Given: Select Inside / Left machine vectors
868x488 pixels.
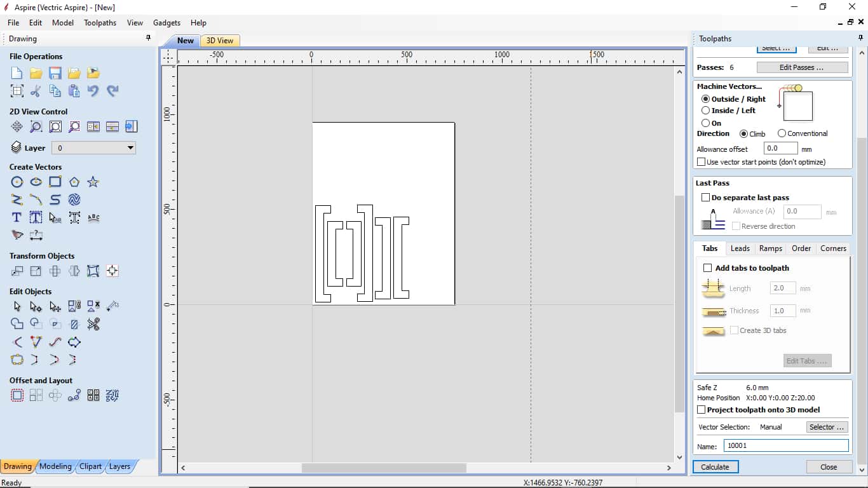Looking at the screenshot, I should 705,111.
